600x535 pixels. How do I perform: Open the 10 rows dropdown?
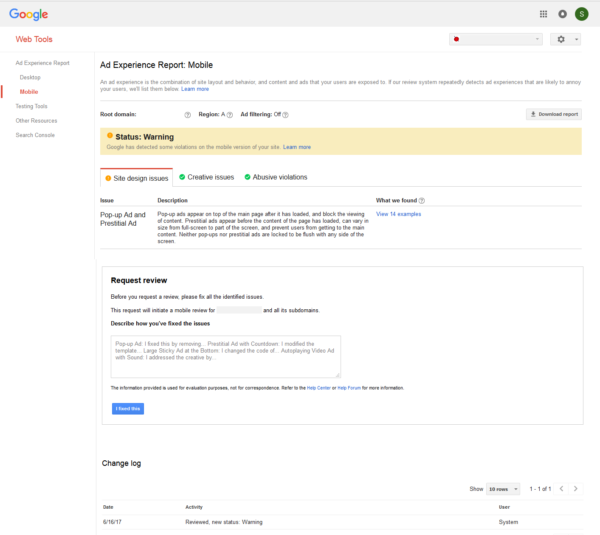click(x=503, y=489)
